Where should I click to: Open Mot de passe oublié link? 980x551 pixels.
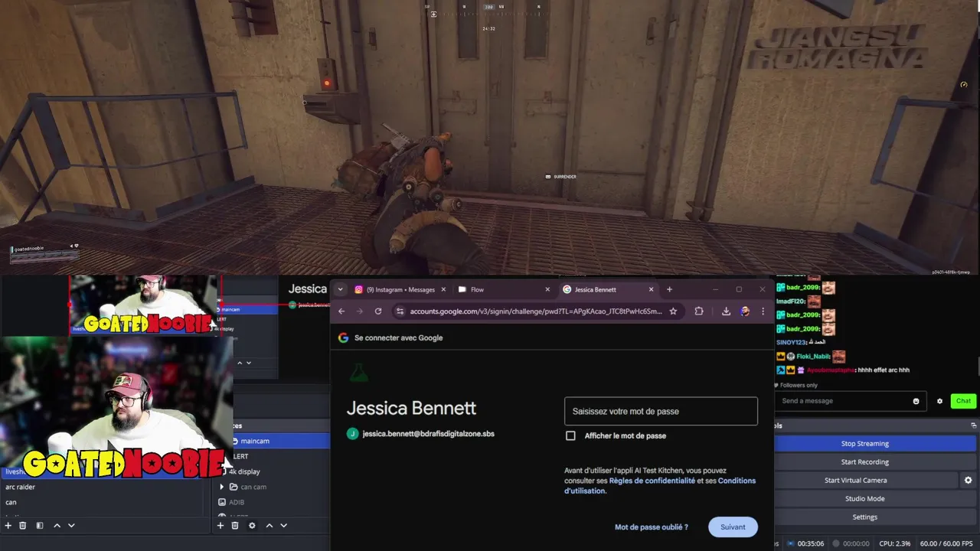[651, 527]
